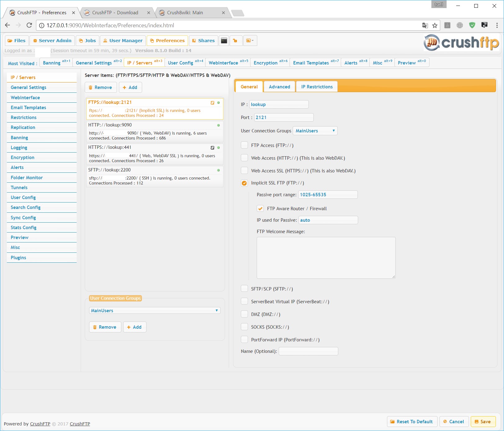Click the IP input field showing lookup
The image size is (504, 431).
click(x=279, y=104)
